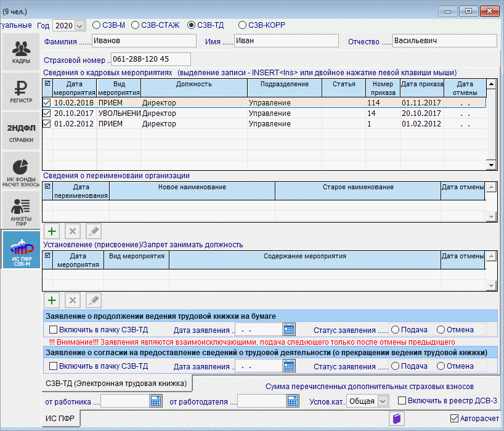Open ИК ФОНДЫ РАСЧЕТ ВЗНОСЫ section
This screenshot has width=504, height=431.
(21, 171)
